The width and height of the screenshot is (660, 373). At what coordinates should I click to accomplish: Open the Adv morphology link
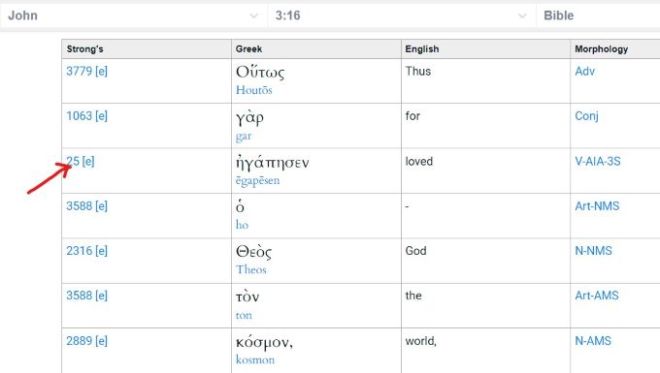pos(585,71)
